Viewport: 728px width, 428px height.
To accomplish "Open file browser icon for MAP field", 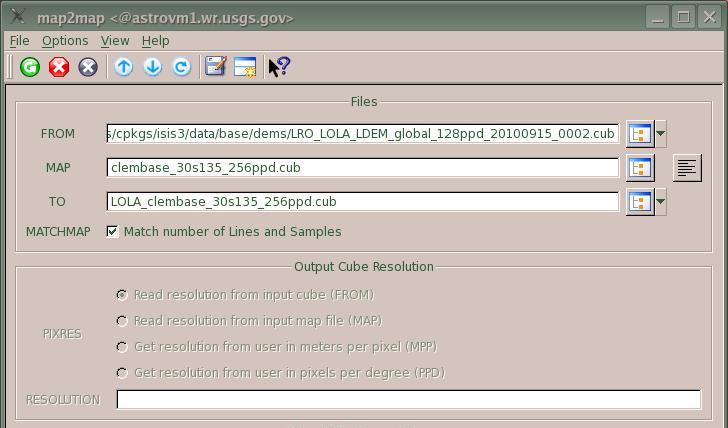I will [640, 168].
